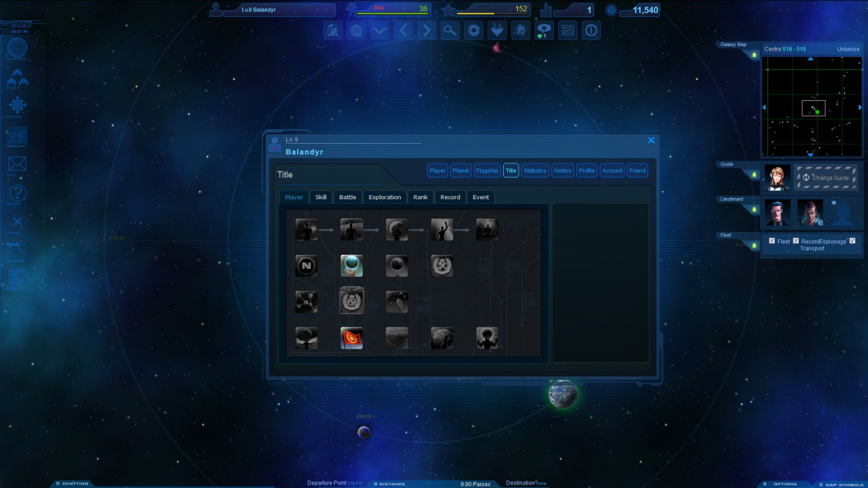Select the meditating figure title badge
This screenshot has width=868, height=488.
coord(487,230)
